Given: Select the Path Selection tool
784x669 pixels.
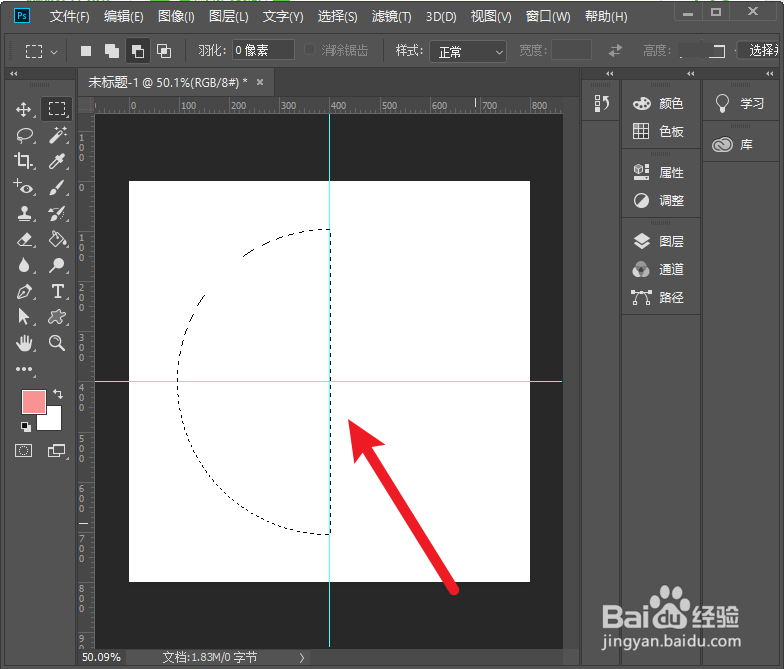Looking at the screenshot, I should (x=24, y=317).
